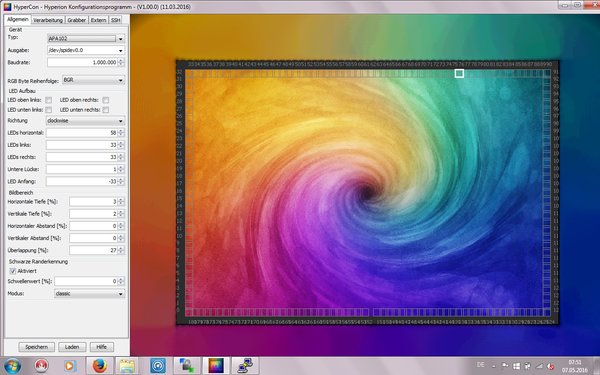Switch to HyperCon colorful taskbar icon
The height and width of the screenshot is (375, 600).
[x=216, y=366]
